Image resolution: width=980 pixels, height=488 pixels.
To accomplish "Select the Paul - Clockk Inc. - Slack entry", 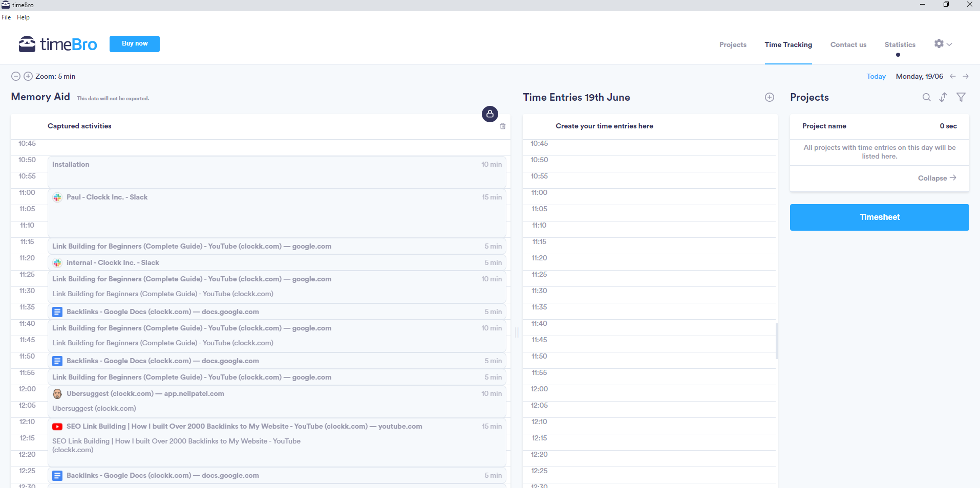I will tap(277, 213).
